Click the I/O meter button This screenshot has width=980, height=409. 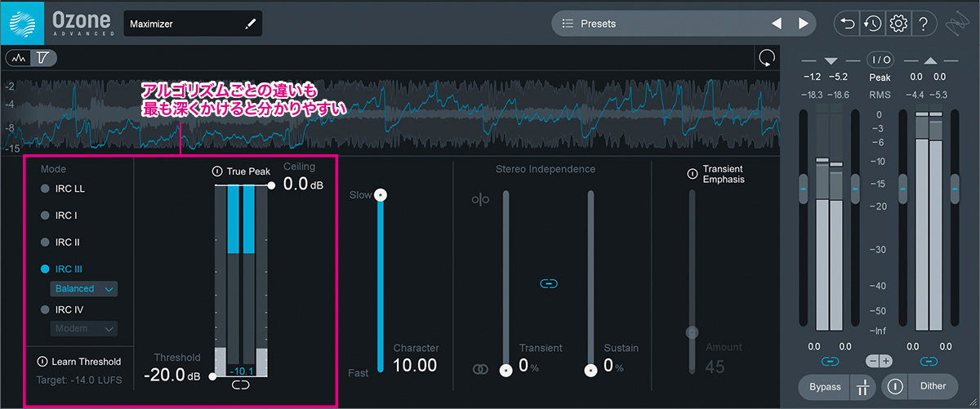click(x=880, y=60)
